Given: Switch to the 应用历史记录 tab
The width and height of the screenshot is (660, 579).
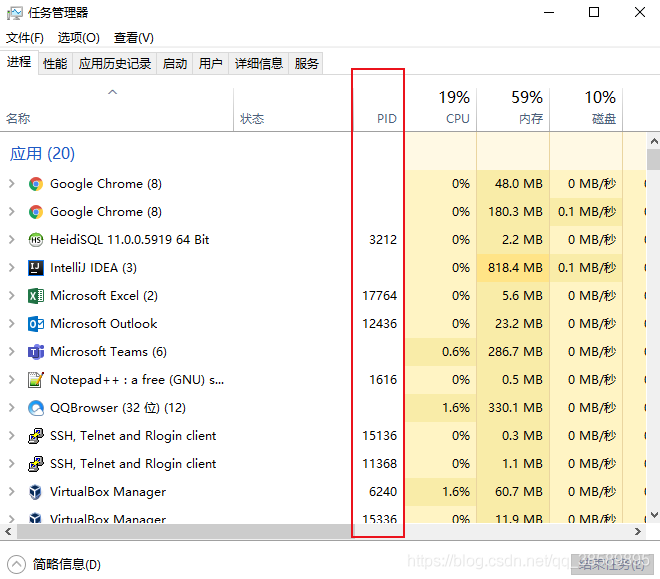Looking at the screenshot, I should click(114, 64).
